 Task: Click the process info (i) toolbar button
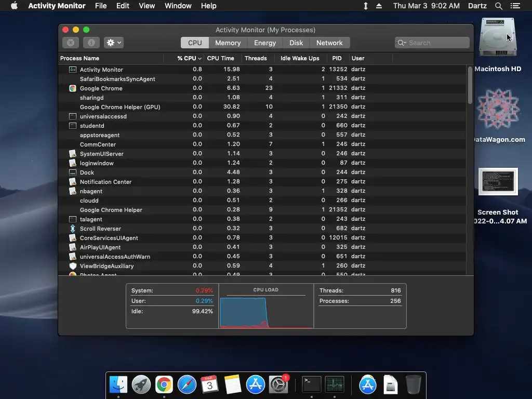pyautogui.click(x=91, y=43)
